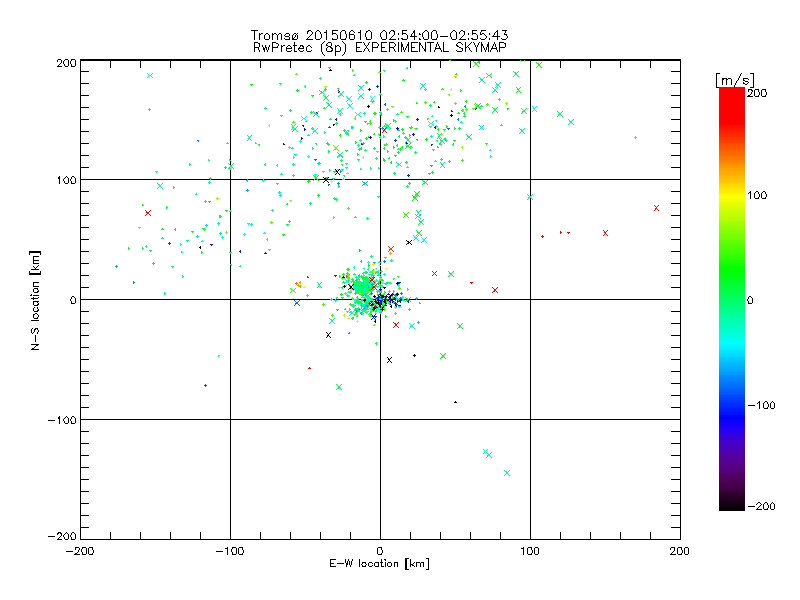Image resolution: width=800 pixels, height=600 pixels.
Task: Click the yellow region of the colorbar
Action: click(732, 195)
